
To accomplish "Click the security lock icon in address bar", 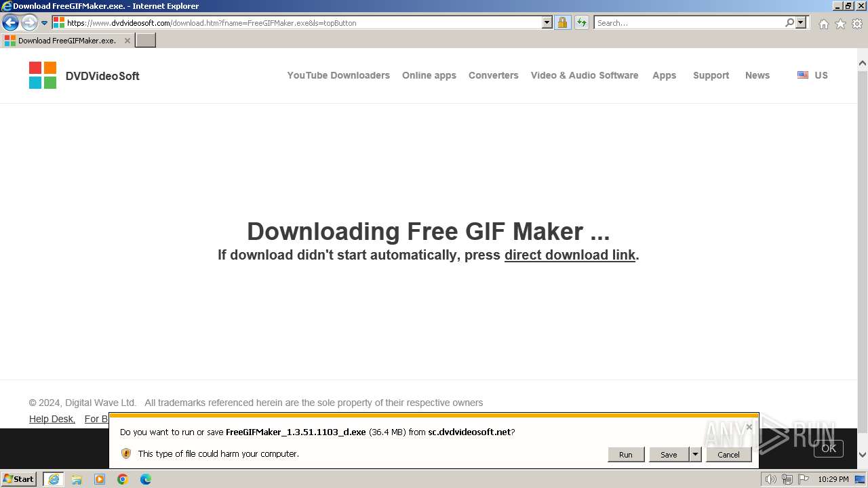I will tap(562, 22).
